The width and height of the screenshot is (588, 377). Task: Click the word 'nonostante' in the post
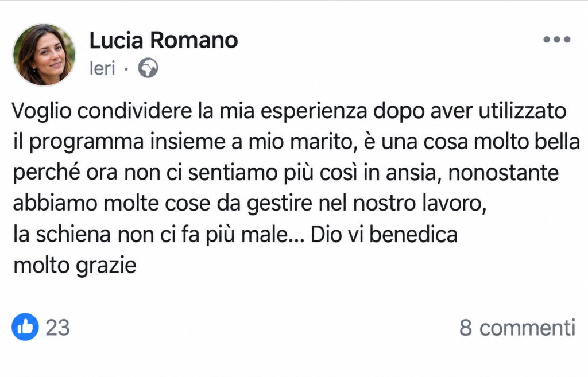(x=504, y=173)
